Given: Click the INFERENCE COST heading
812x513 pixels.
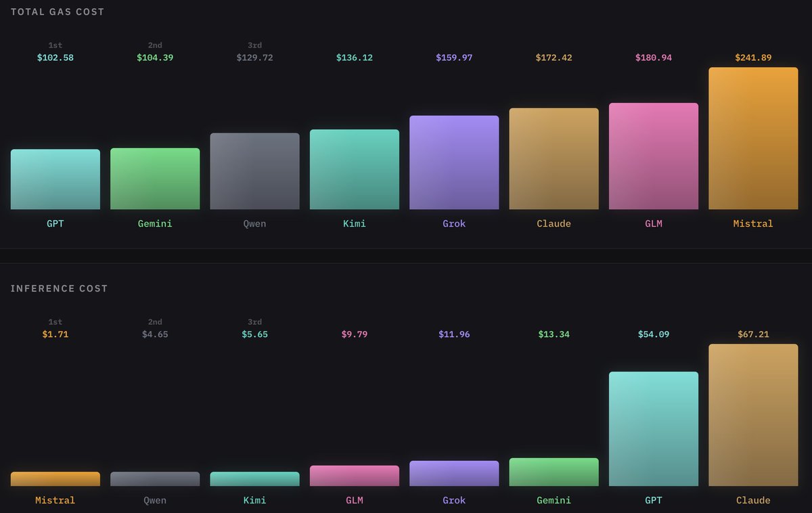Looking at the screenshot, I should coord(59,288).
